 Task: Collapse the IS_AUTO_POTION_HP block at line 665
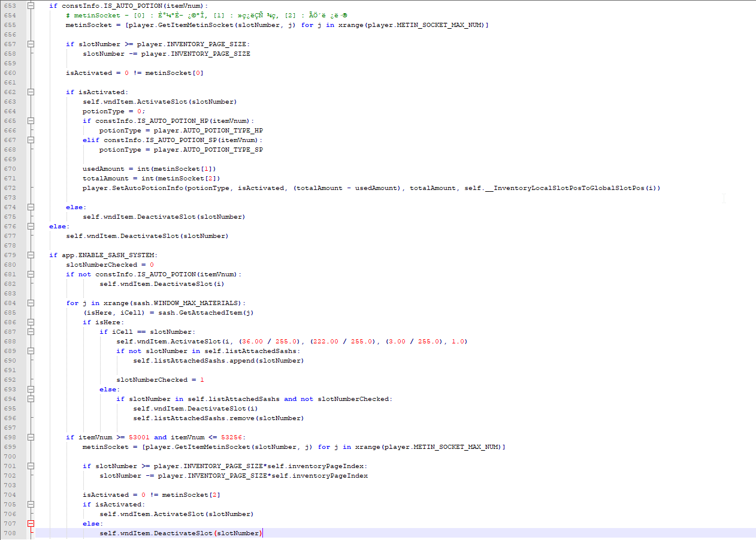tap(31, 121)
